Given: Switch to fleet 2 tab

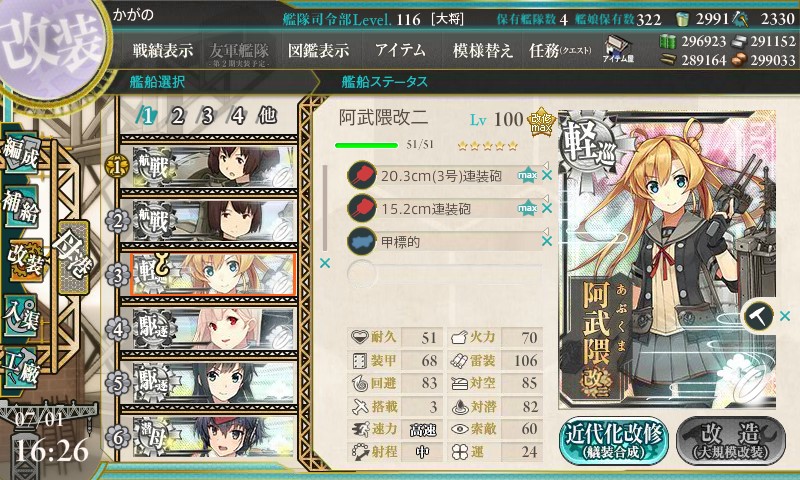Looking at the screenshot, I should point(177,117).
